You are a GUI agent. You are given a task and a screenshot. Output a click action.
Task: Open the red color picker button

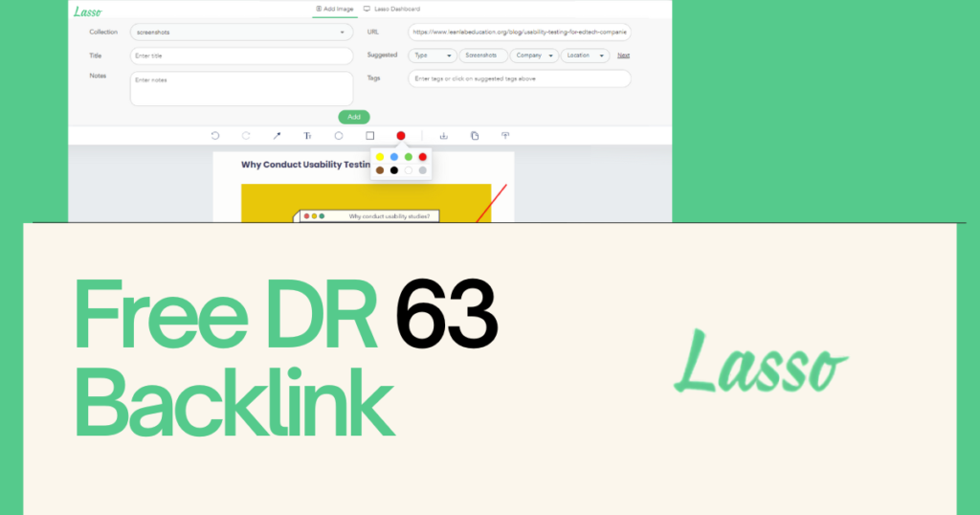tap(401, 136)
